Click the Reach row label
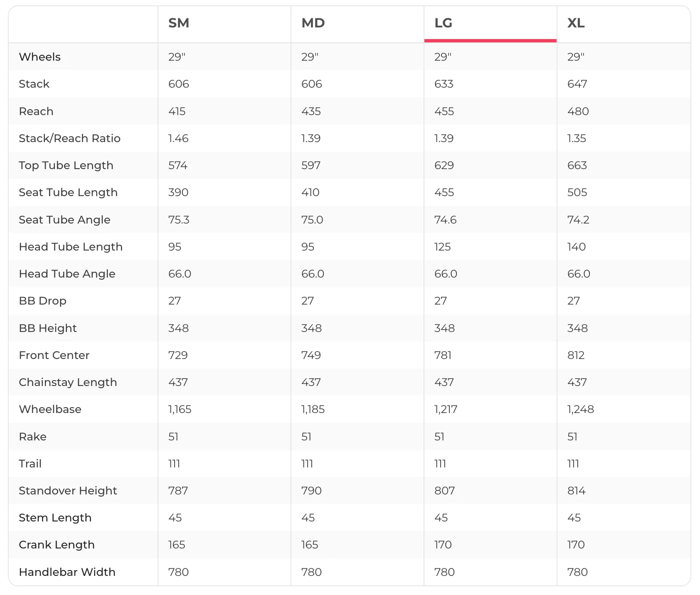 [x=36, y=111]
